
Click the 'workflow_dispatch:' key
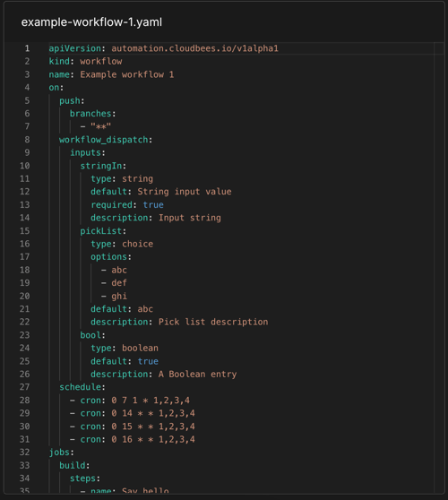coord(106,140)
